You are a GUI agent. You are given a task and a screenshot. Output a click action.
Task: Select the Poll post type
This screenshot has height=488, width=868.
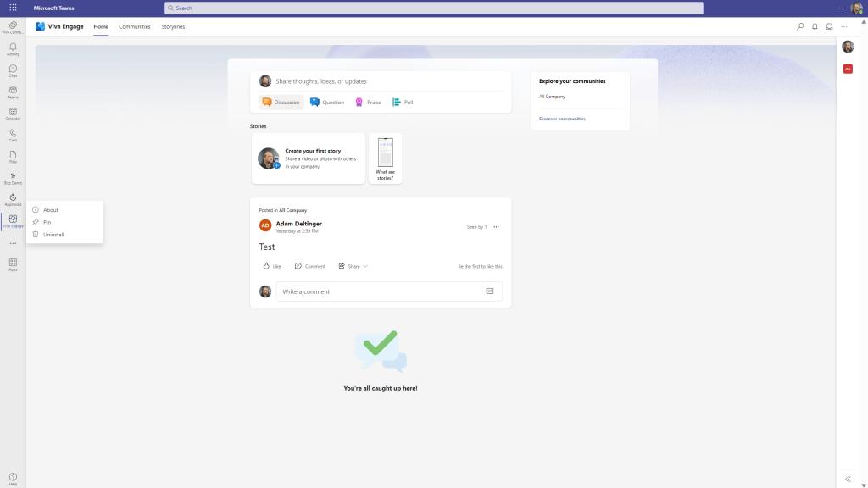click(x=403, y=103)
